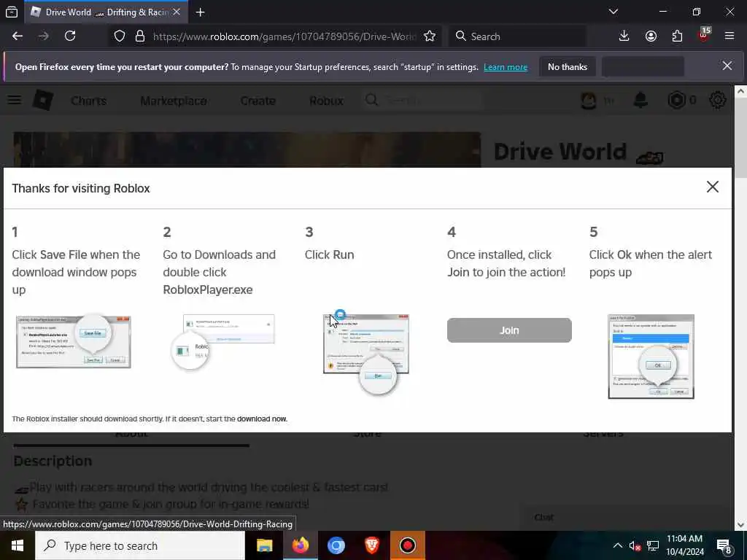Expand the list all tabs dropdown
The height and width of the screenshot is (560, 747).
613,12
